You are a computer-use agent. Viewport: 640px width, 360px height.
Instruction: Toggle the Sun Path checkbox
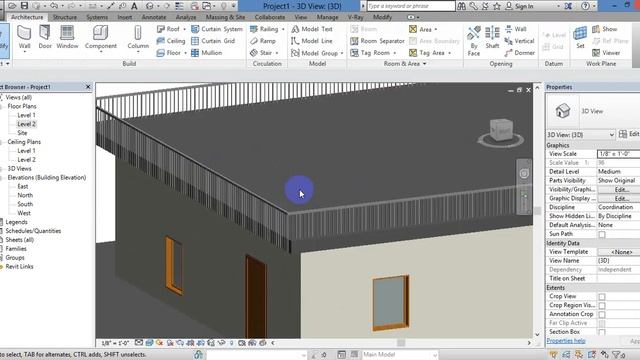pos(602,234)
